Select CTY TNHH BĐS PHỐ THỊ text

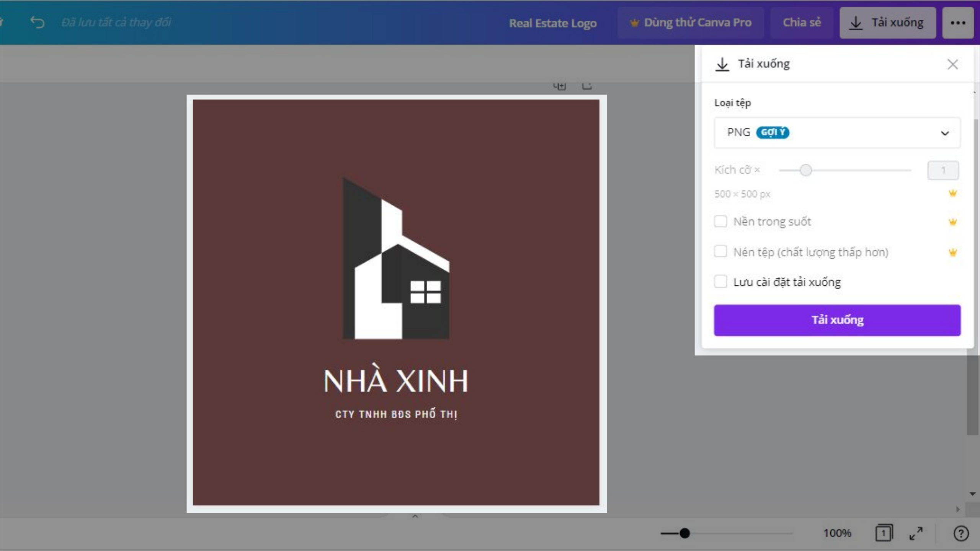pos(396,414)
